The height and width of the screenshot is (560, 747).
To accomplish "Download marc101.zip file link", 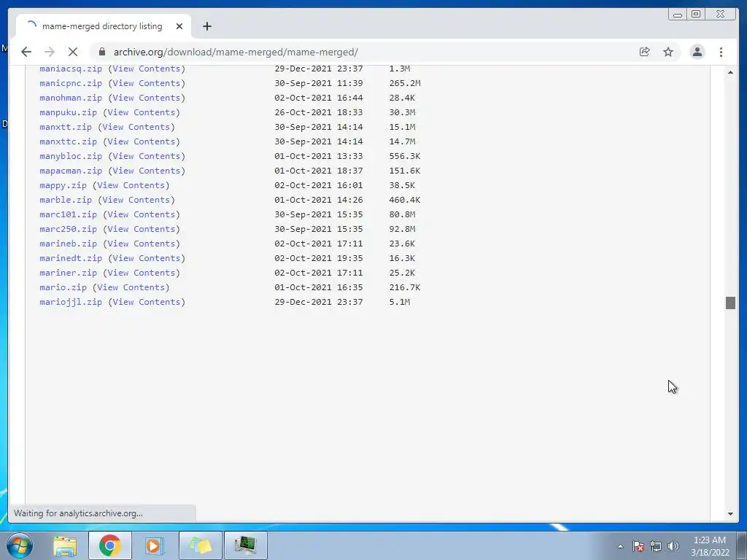I will click(68, 215).
